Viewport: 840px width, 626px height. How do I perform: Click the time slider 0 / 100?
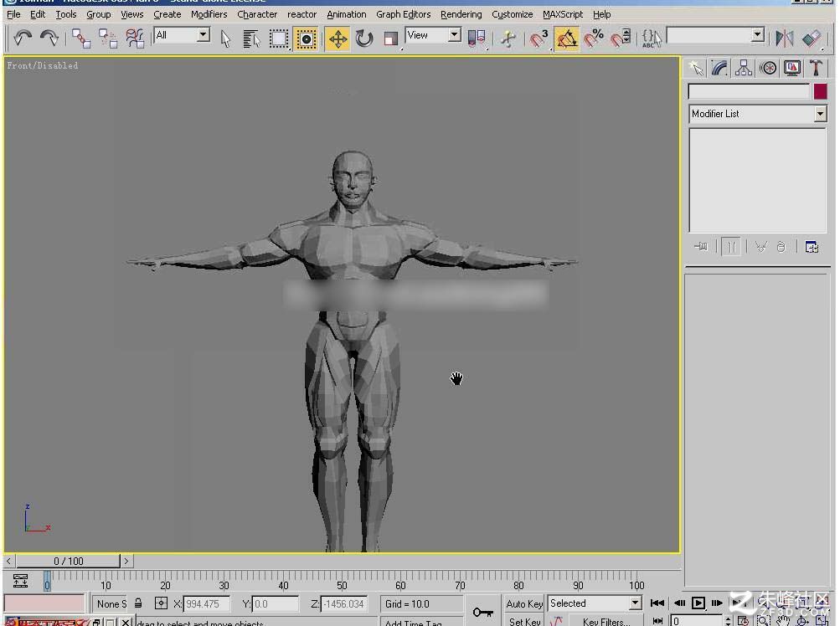coord(69,561)
